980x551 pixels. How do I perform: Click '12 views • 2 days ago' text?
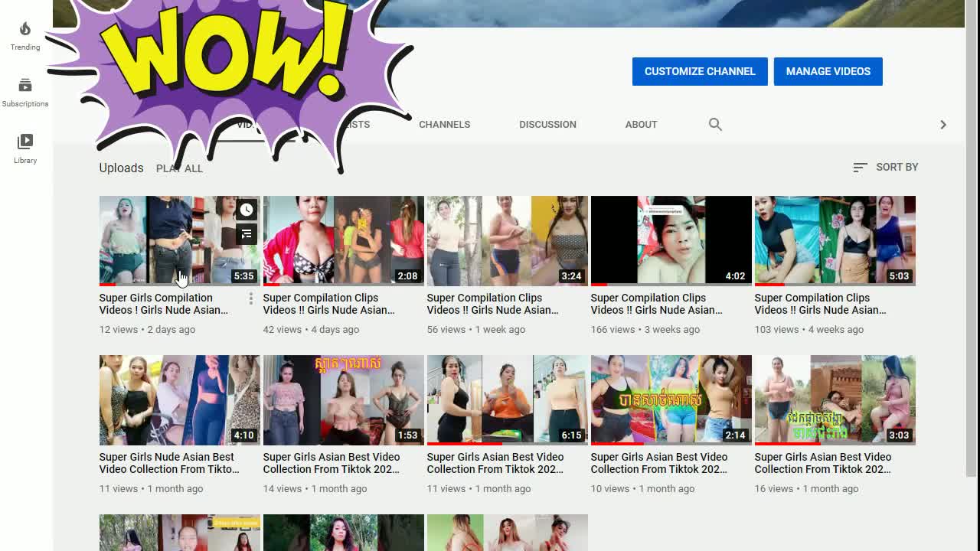pyautogui.click(x=147, y=329)
